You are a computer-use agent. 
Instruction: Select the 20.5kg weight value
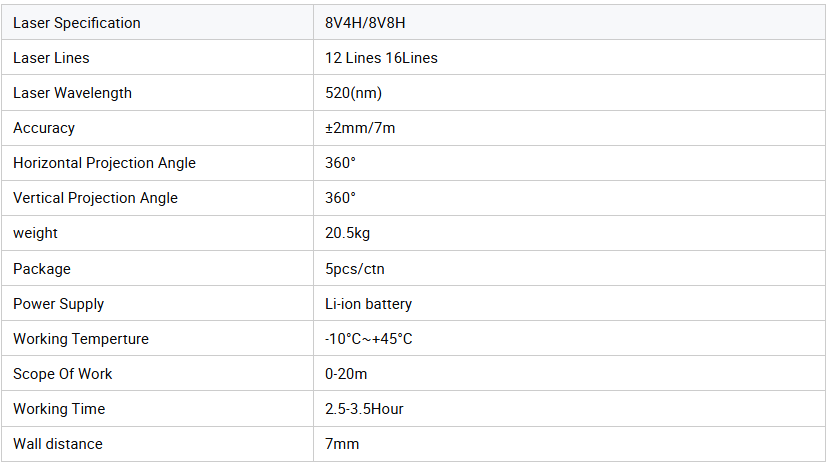pyautogui.click(x=347, y=233)
